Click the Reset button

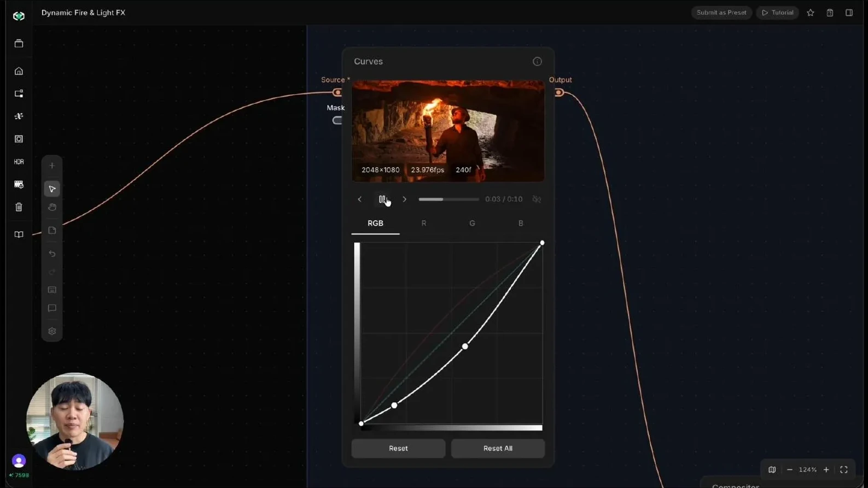398,448
